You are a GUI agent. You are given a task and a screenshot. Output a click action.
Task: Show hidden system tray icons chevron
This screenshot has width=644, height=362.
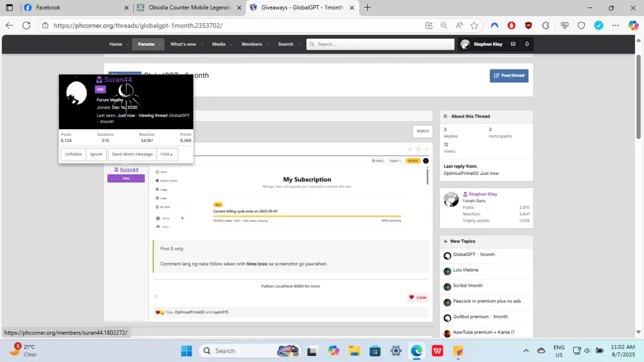pos(526,351)
